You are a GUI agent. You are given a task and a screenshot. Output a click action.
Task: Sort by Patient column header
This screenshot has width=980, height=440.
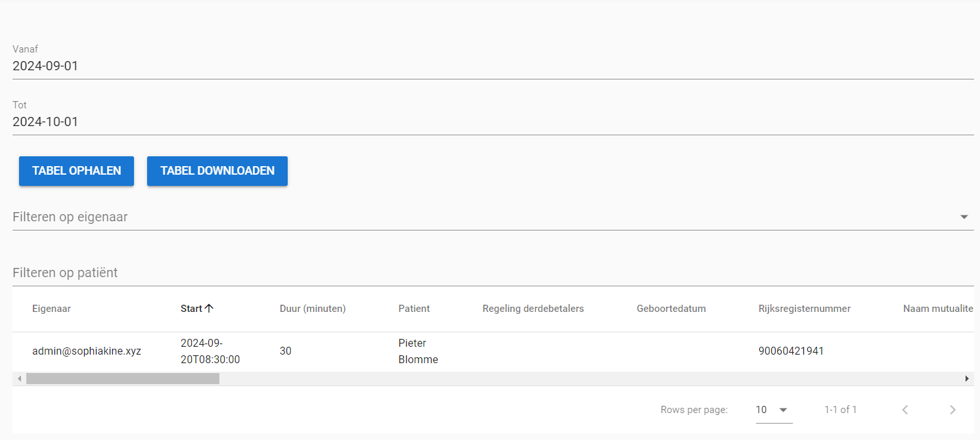[x=414, y=309]
